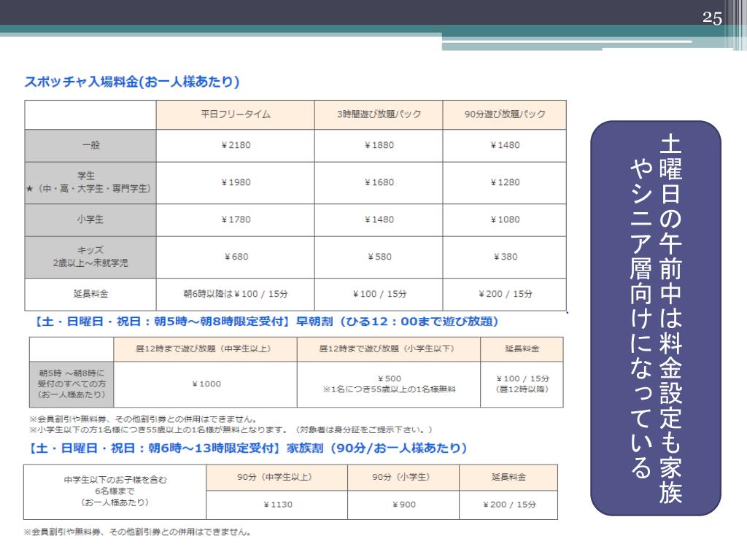Select the 朝5時～朝8時に受付のすべての方 row label

[71, 384]
